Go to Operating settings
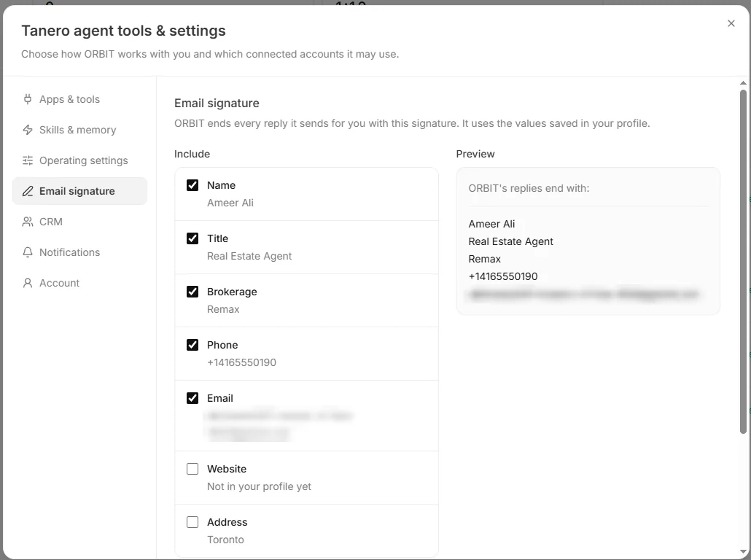Image resolution: width=751 pixels, height=560 pixels. [79, 160]
